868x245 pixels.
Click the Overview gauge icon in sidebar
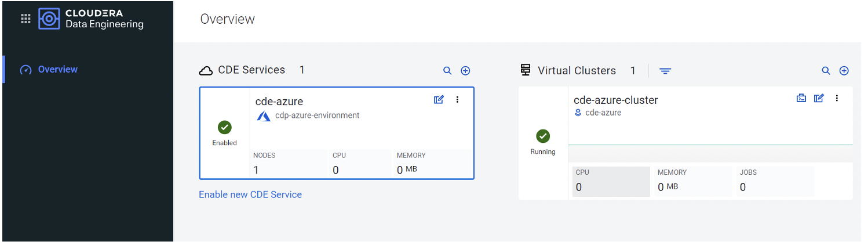pyautogui.click(x=25, y=70)
